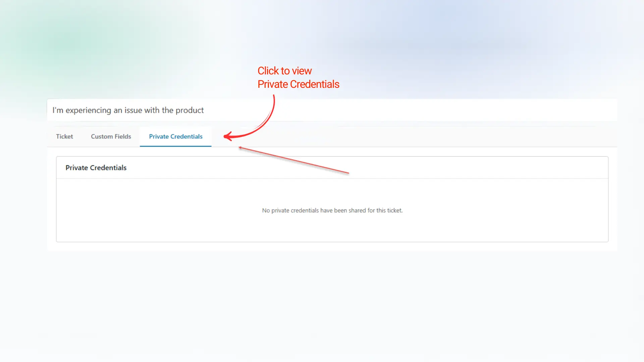This screenshot has width=644, height=362.
Task: Click the red 'Private Credentials' annotation label
Action: pos(298,84)
